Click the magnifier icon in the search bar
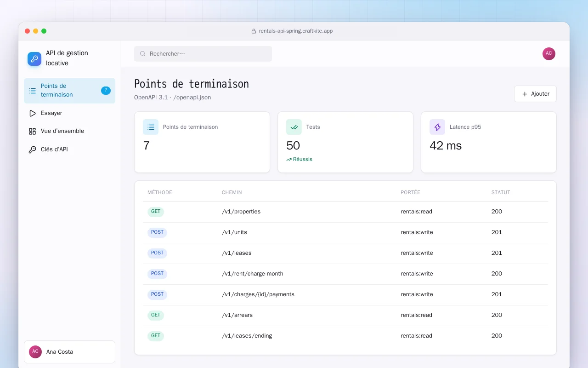The height and width of the screenshot is (368, 588). [143, 54]
